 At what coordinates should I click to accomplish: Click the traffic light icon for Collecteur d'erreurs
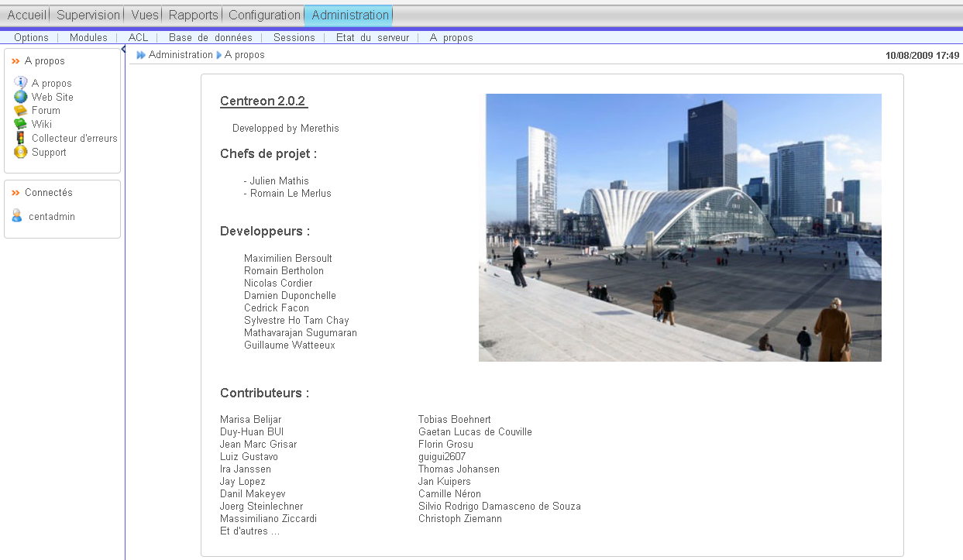[x=20, y=138]
